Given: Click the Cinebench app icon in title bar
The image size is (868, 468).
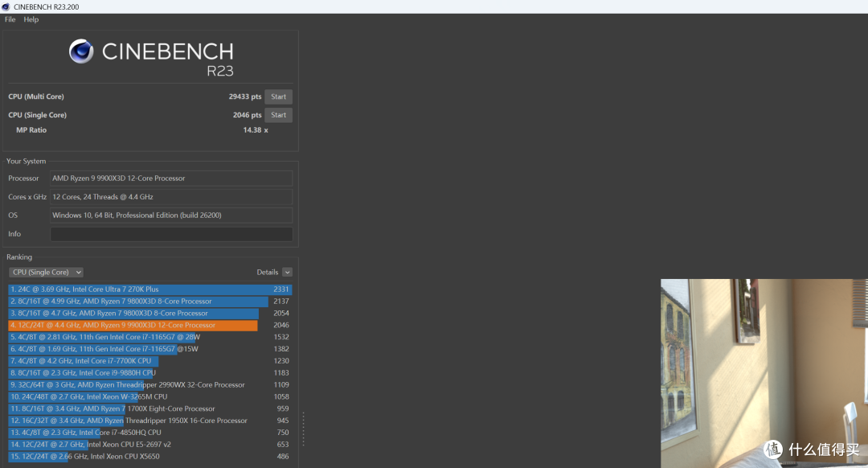Looking at the screenshot, I should tap(6, 6).
